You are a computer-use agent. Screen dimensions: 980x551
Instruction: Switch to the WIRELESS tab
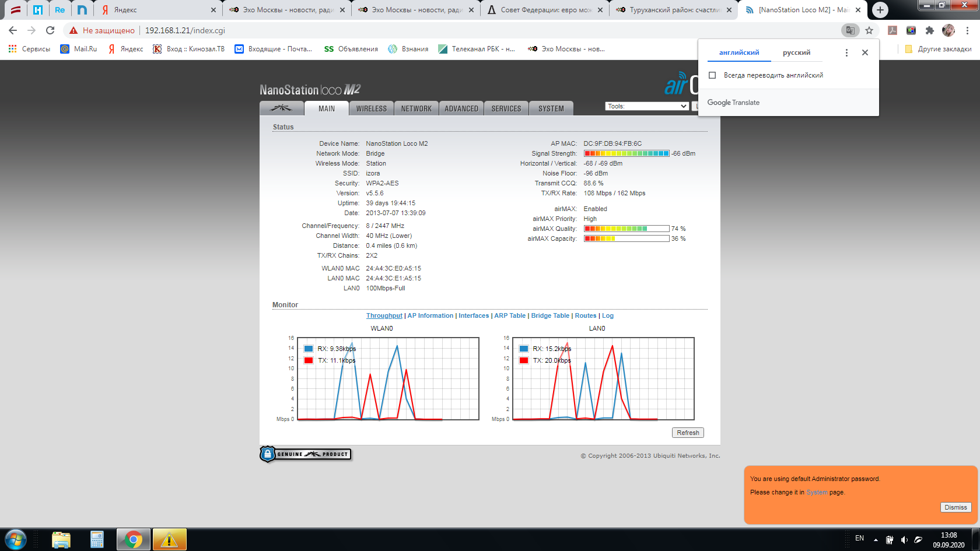coord(371,108)
